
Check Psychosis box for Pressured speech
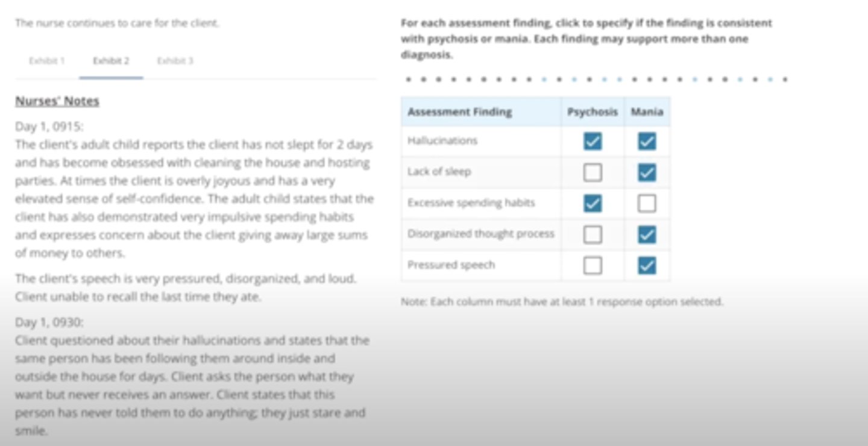pos(593,265)
